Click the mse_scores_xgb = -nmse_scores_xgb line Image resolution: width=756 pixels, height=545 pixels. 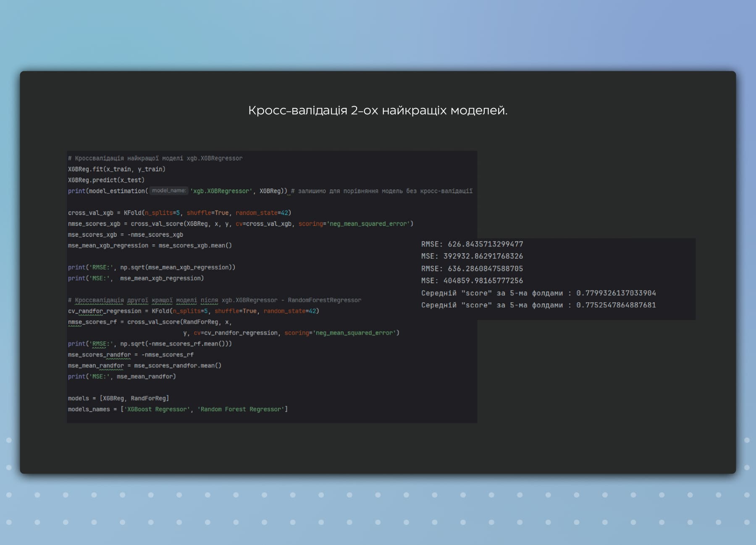pyautogui.click(x=126, y=235)
